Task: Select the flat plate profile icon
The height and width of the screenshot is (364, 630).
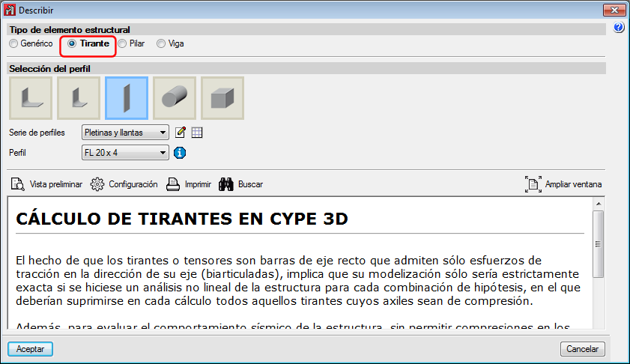Action: click(127, 98)
